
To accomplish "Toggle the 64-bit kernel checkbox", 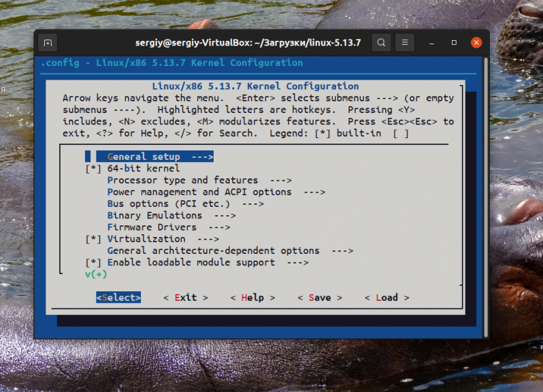I will (93, 169).
